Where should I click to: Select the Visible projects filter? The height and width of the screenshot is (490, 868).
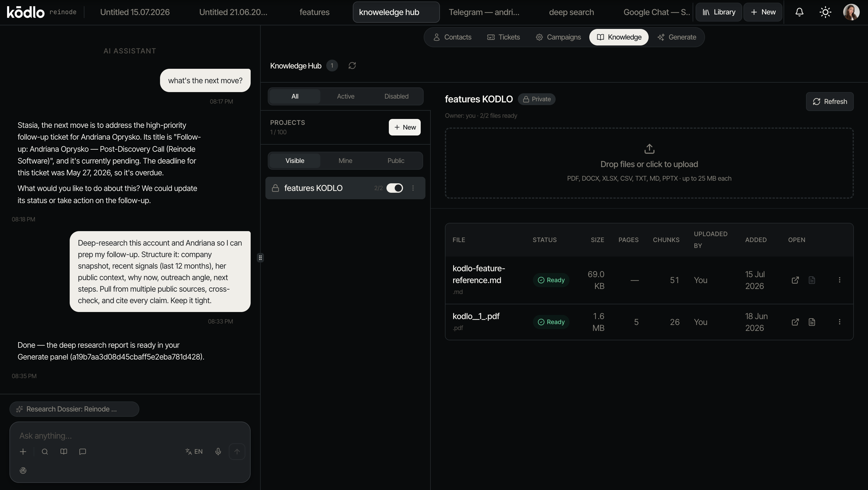click(x=295, y=161)
